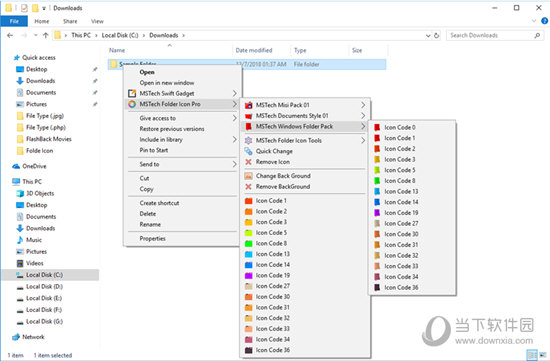
Task: Choose Rename in the context menu
Action: click(x=150, y=225)
